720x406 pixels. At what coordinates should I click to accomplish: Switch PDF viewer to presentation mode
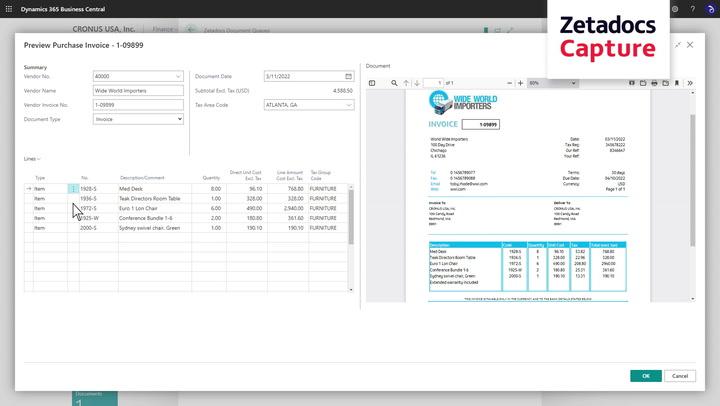632,83
